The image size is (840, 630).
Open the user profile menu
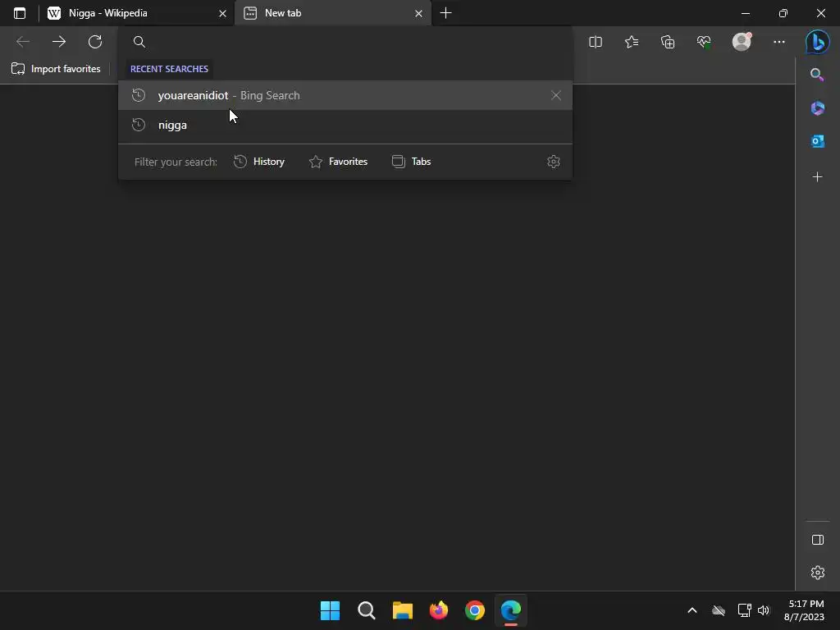742,42
